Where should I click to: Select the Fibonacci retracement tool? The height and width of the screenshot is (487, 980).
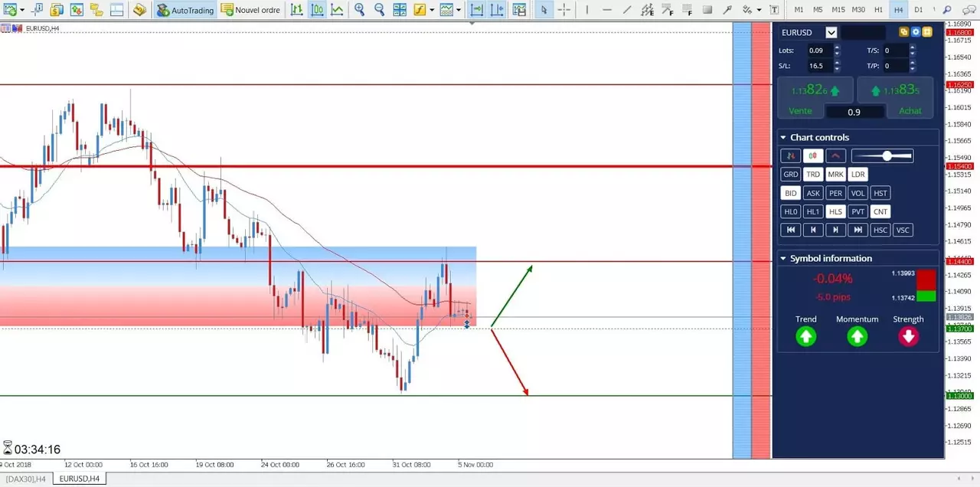point(688,10)
